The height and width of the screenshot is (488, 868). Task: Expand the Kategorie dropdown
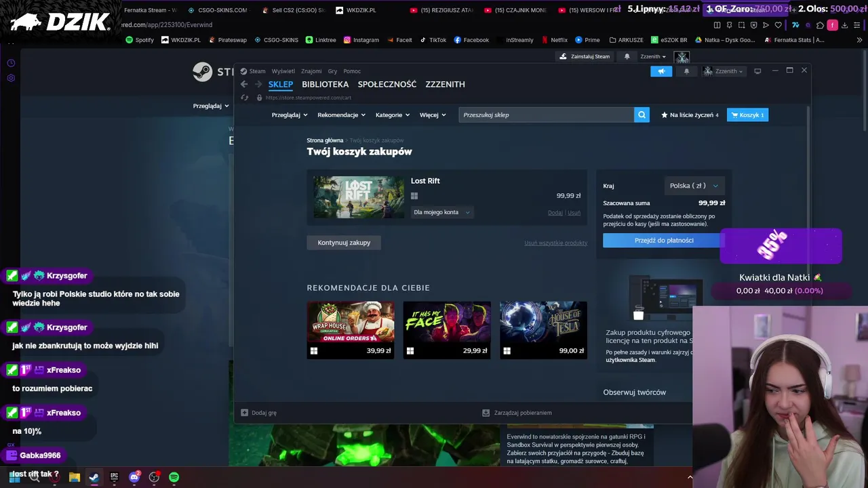[393, 115]
